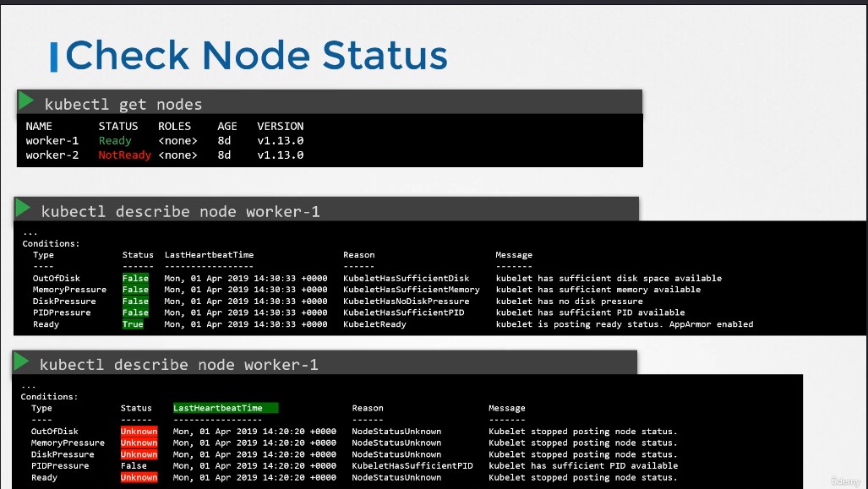Click the red Unknown status in OutOfDisk row

point(139,431)
